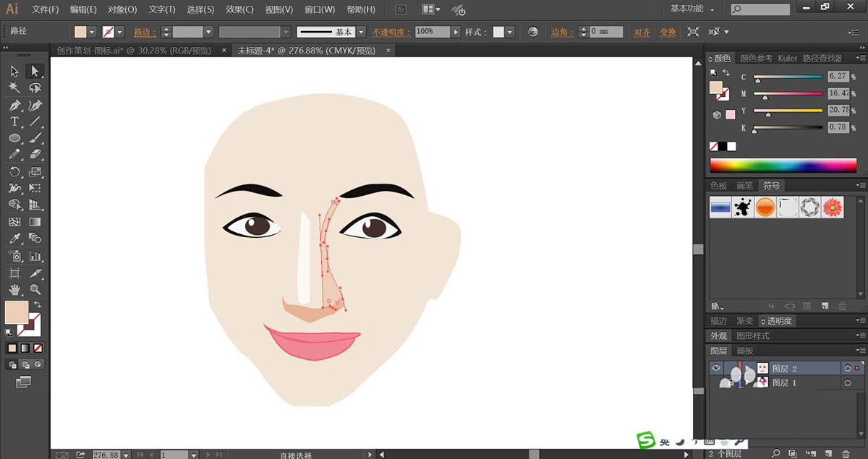Open the 基本功能 workspace dropdown
Image resolution: width=868 pixels, height=459 pixels.
click(692, 9)
